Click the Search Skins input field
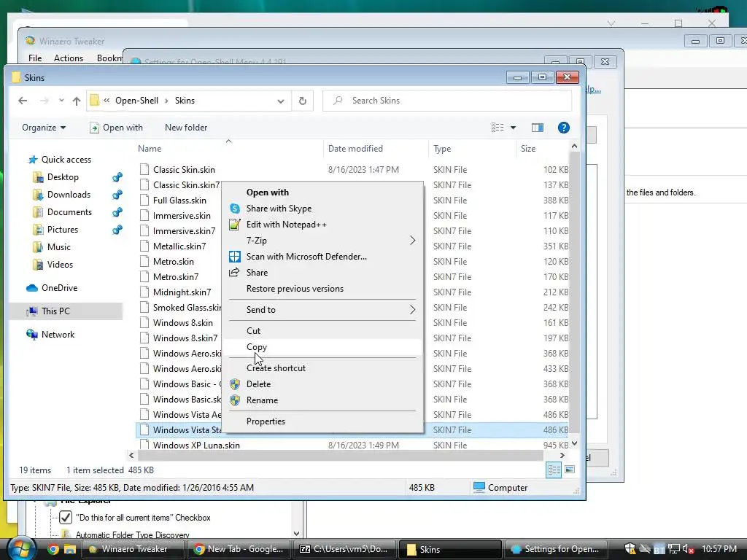The height and width of the screenshot is (560, 747). click(x=447, y=101)
